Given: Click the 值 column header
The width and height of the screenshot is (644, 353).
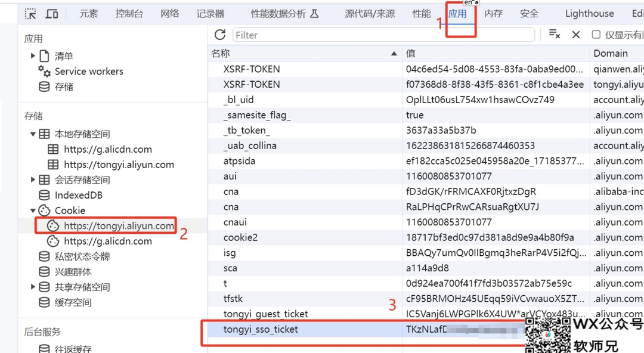Looking at the screenshot, I should (496, 54).
